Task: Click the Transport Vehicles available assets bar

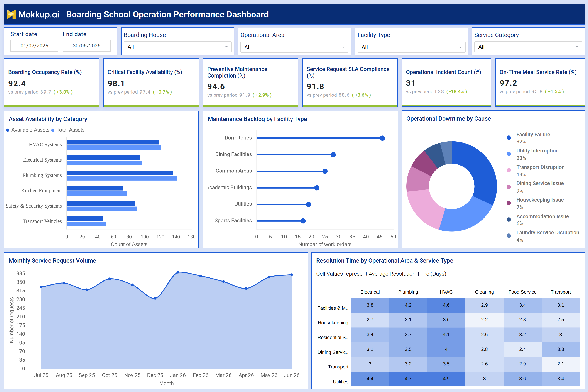Action: pos(85,219)
